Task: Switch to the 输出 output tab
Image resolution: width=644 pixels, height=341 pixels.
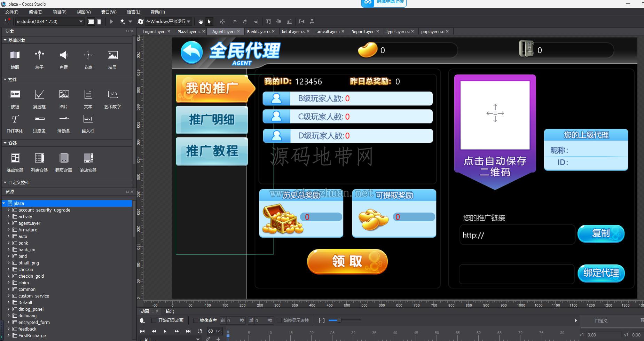Action: tap(170, 311)
